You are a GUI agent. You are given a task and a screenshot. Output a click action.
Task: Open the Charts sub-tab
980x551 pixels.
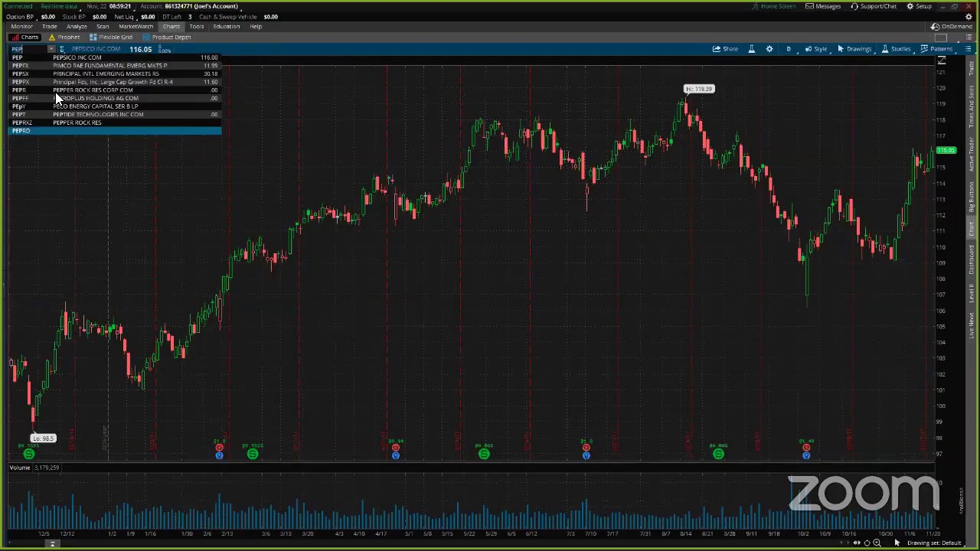[25, 37]
